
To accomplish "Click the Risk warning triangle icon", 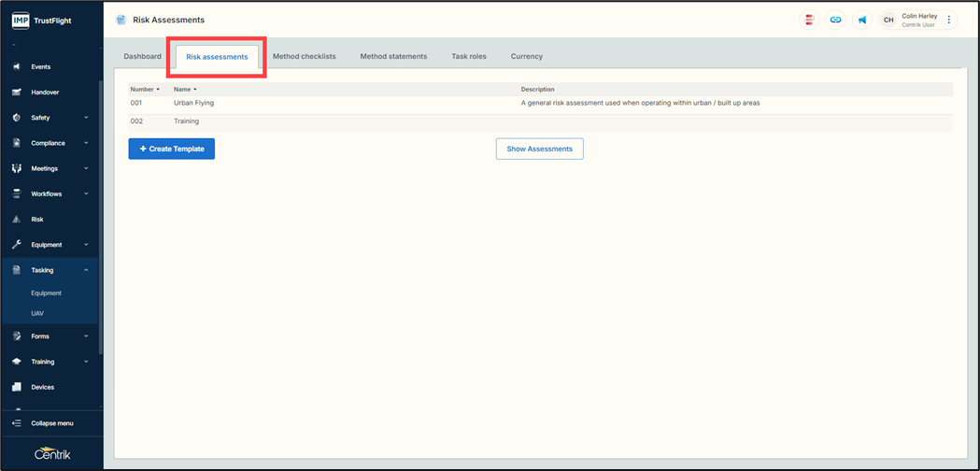I will [16, 220].
